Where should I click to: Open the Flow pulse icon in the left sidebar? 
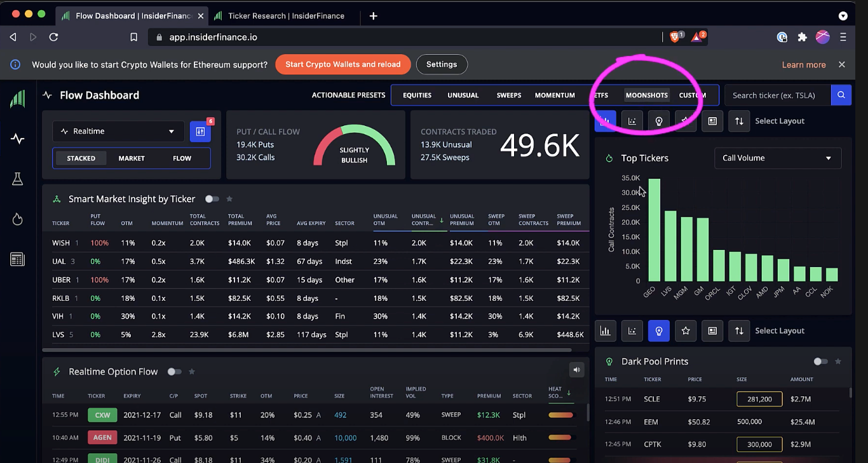click(x=18, y=139)
